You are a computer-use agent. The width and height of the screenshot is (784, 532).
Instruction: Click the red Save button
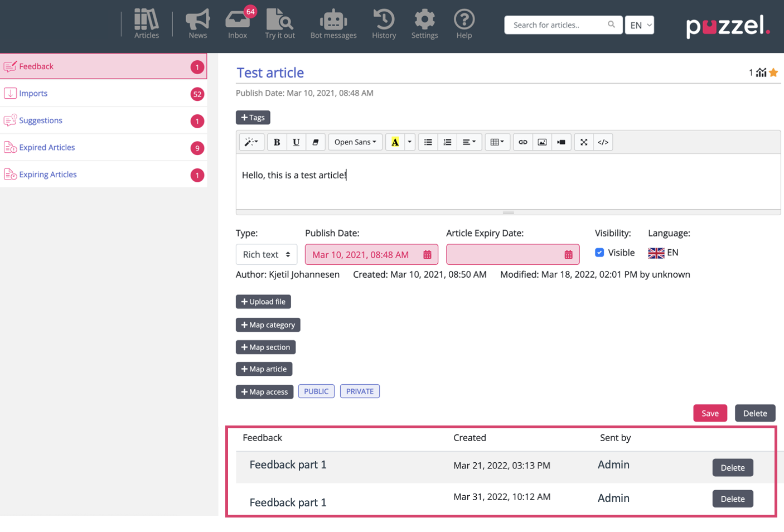710,413
